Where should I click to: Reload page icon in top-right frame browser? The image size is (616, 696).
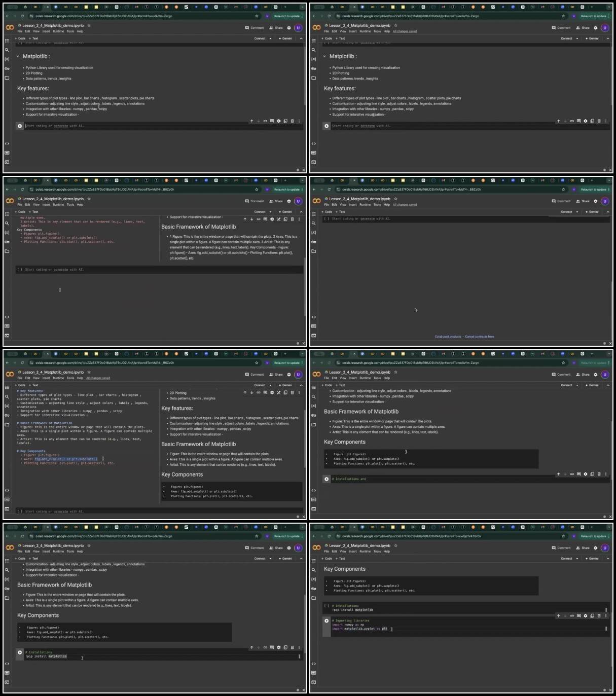[x=329, y=16]
